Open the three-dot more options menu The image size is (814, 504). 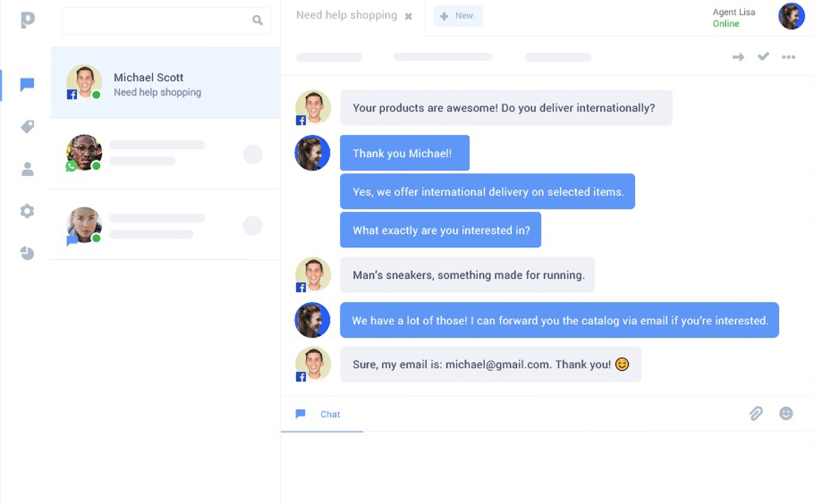click(x=788, y=57)
